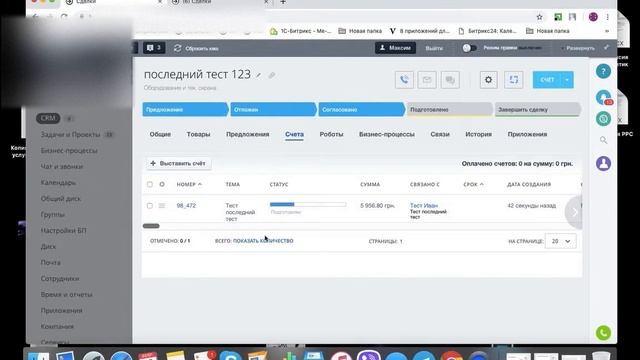Bookmark page with star icon
Image resolution: width=640 pixels, height=360 pixels.
pyautogui.click(x=540, y=17)
